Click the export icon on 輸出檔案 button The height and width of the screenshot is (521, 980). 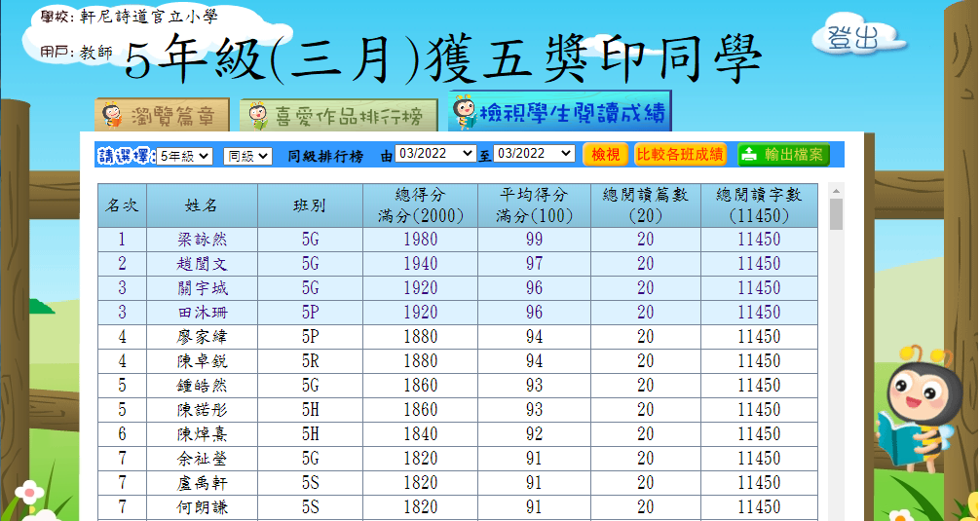[750, 154]
